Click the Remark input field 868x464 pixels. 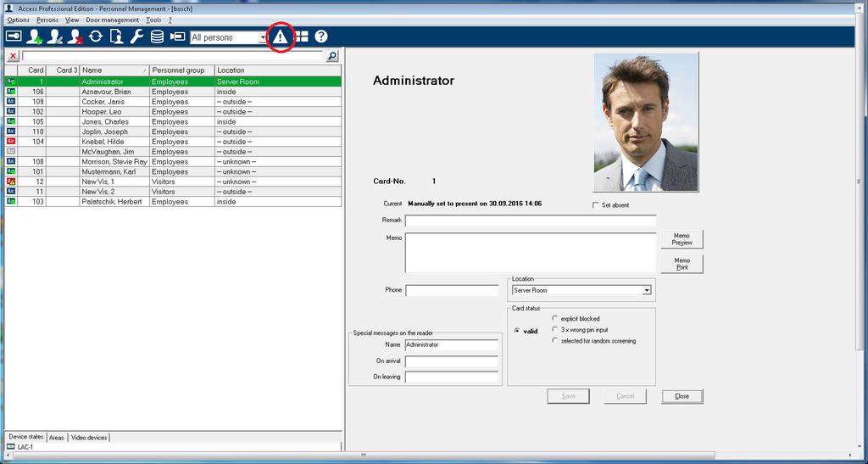531,221
